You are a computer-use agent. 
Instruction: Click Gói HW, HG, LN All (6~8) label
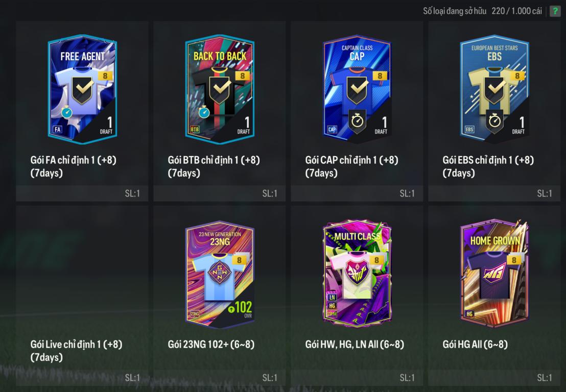pyautogui.click(x=355, y=345)
